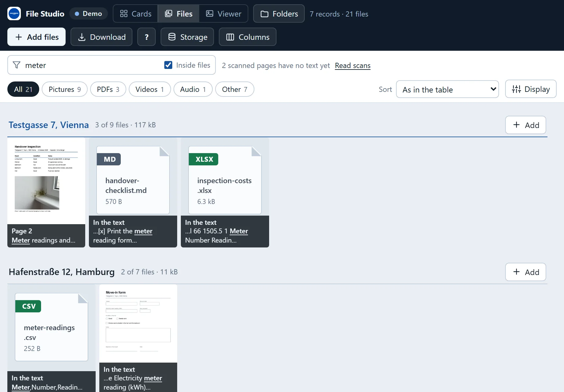
Task: Filter by Pictures 9
Action: [65, 89]
